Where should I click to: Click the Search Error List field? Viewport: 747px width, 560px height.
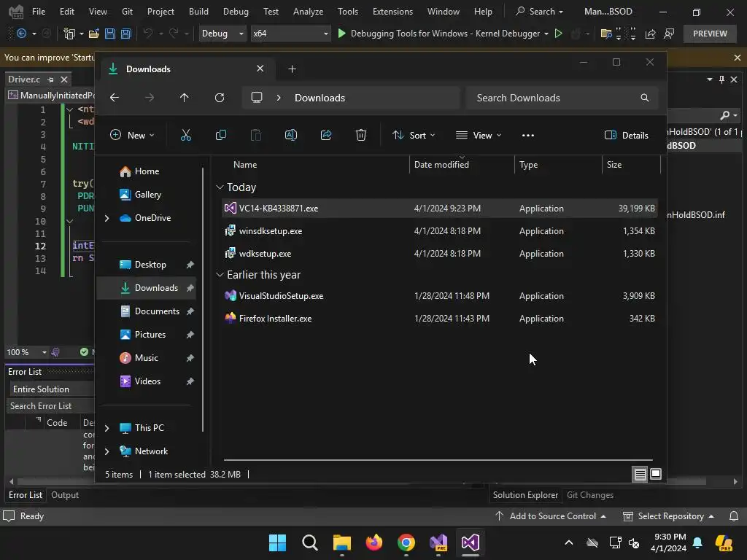(50, 406)
